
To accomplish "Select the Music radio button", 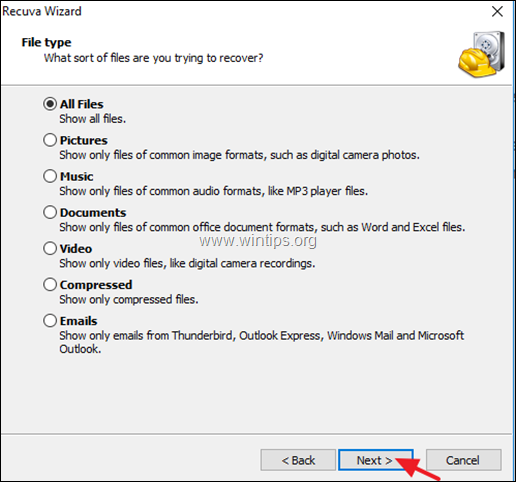I will [x=50, y=176].
